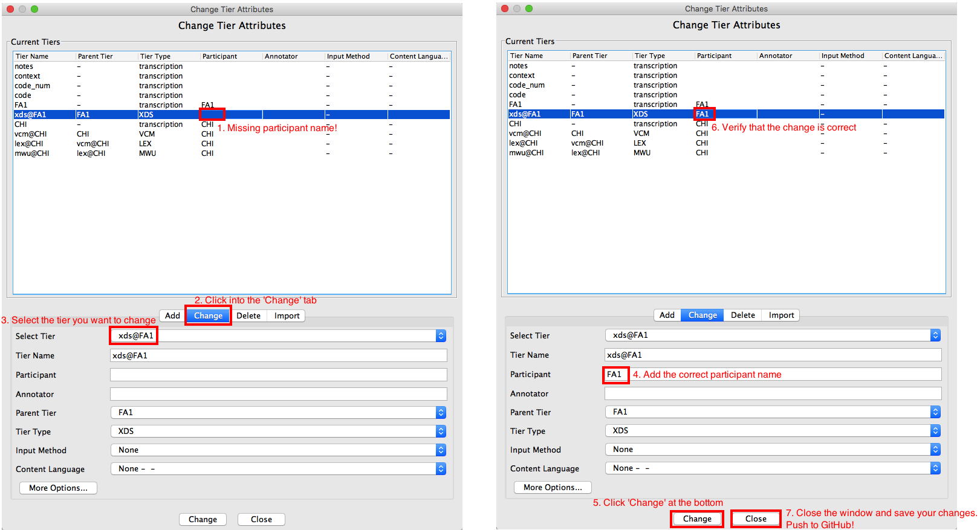980x530 pixels.
Task: Open Tier Type XDS dropdown in right window
Action: pyautogui.click(x=773, y=431)
